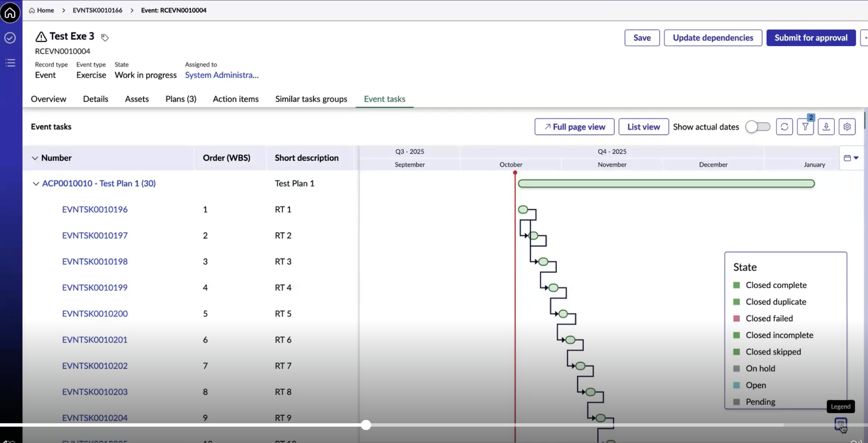Switch to the Assets tab
The image size is (868, 443).
137,99
